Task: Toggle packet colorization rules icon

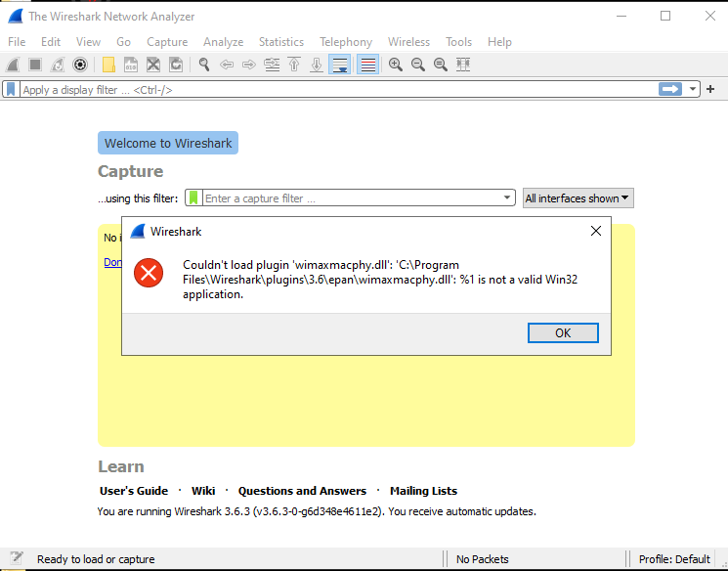Action: 367,65
